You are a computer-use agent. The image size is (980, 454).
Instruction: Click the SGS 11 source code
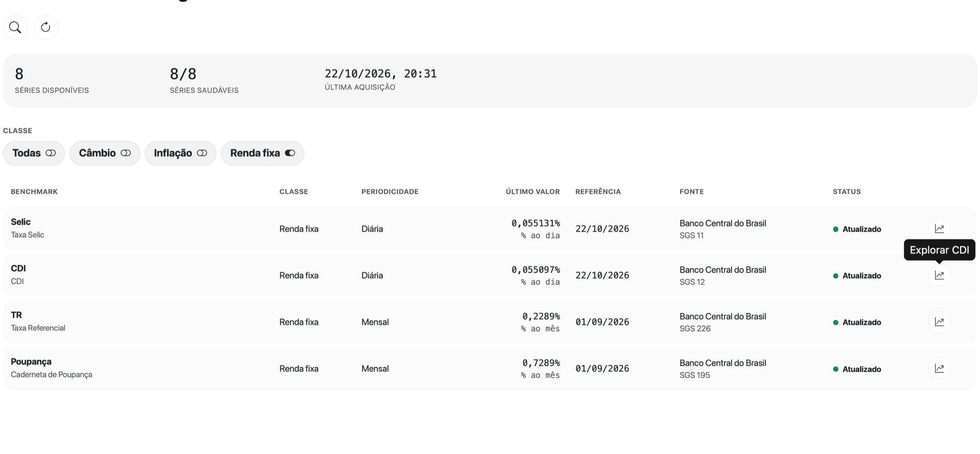[x=692, y=235]
